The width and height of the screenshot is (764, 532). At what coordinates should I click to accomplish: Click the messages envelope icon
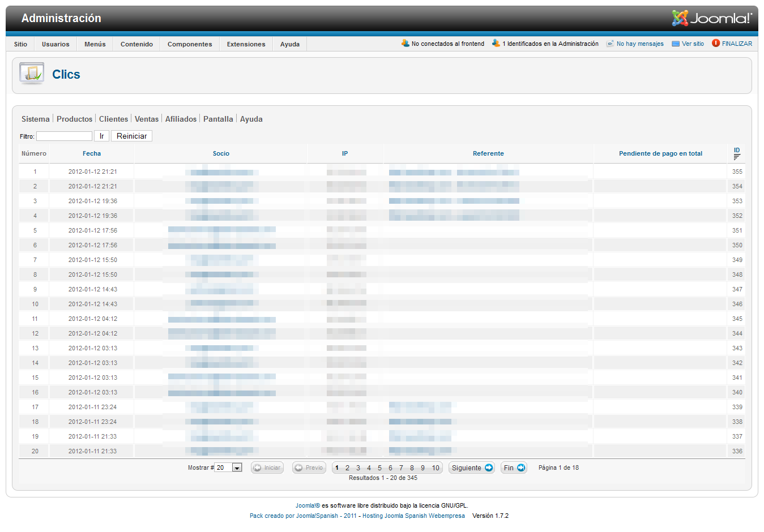click(x=610, y=44)
